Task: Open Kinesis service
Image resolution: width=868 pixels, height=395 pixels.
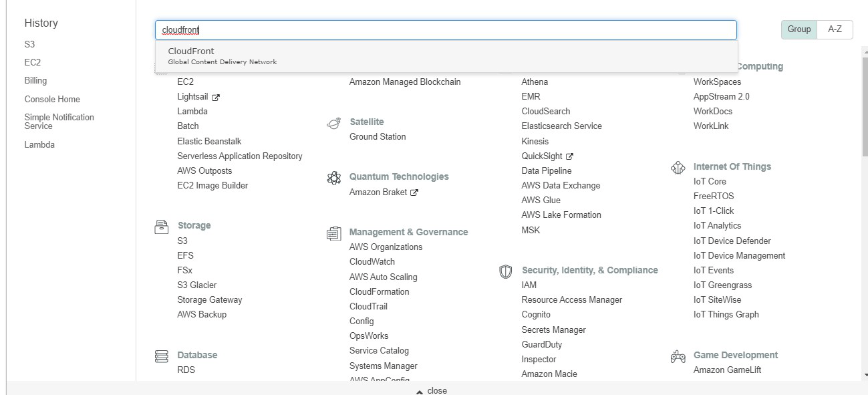Action: pyautogui.click(x=535, y=142)
